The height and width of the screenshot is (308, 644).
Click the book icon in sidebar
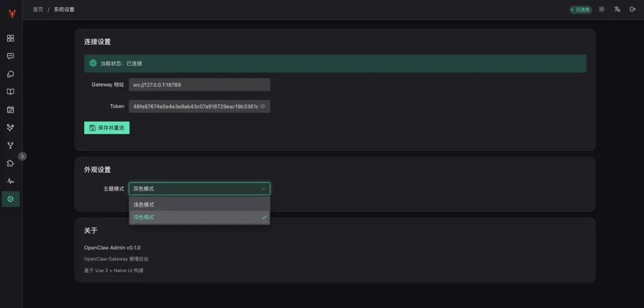click(10, 92)
